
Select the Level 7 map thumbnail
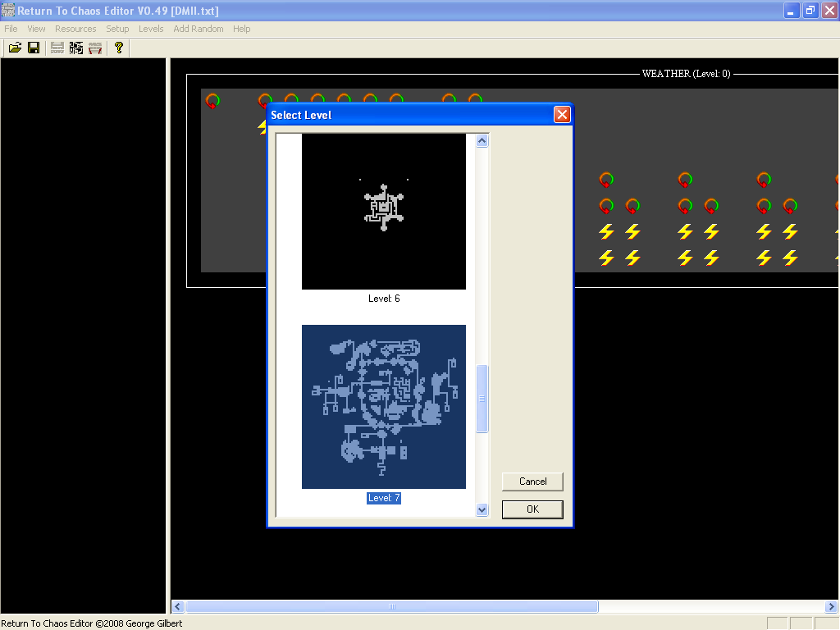(x=383, y=407)
